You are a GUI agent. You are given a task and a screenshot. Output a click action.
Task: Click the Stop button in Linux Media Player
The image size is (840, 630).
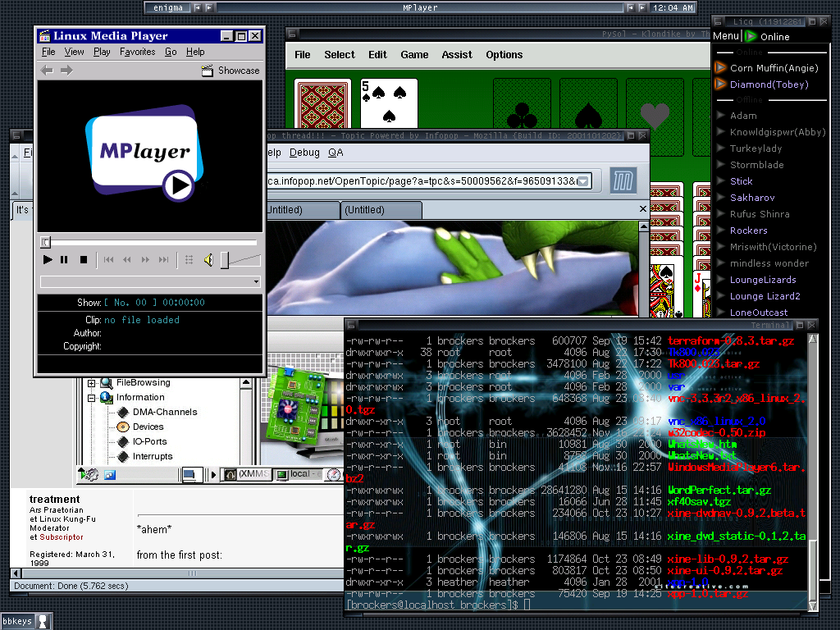(x=83, y=260)
